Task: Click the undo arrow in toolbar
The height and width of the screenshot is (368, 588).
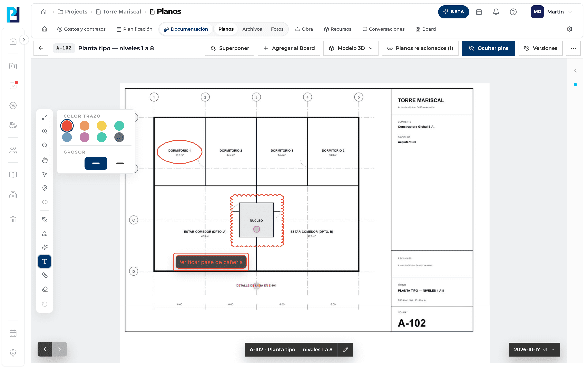Action: tap(45, 304)
